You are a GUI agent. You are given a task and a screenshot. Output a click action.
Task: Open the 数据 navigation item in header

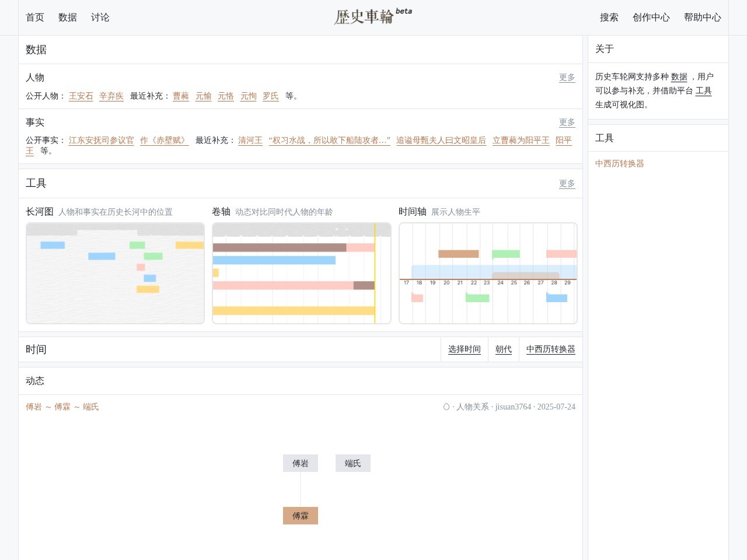click(x=68, y=17)
